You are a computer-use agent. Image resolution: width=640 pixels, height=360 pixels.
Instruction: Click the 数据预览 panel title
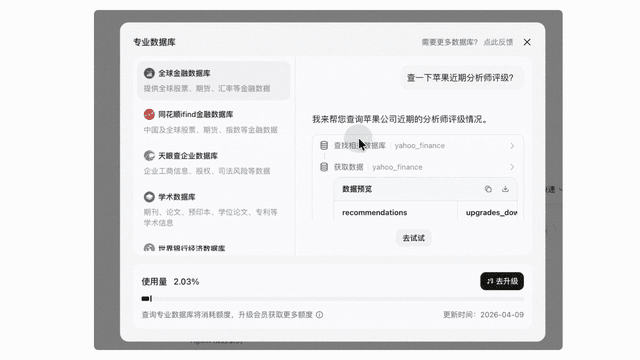tap(357, 189)
